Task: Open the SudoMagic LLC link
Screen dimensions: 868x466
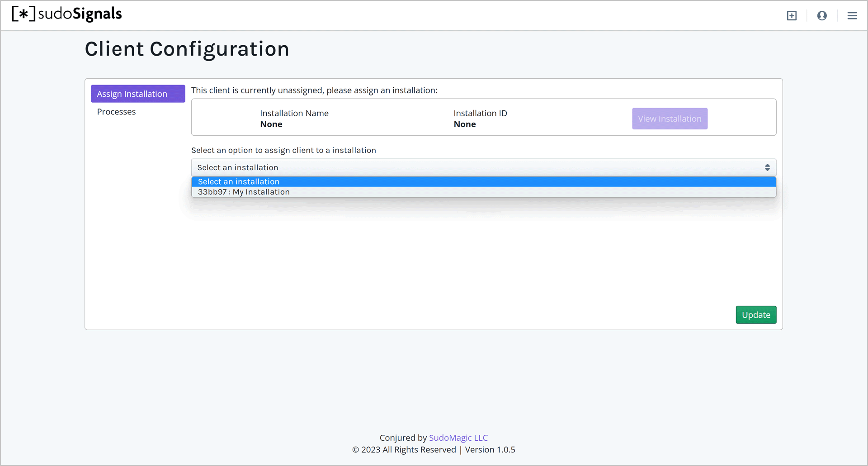Action: pos(458,437)
